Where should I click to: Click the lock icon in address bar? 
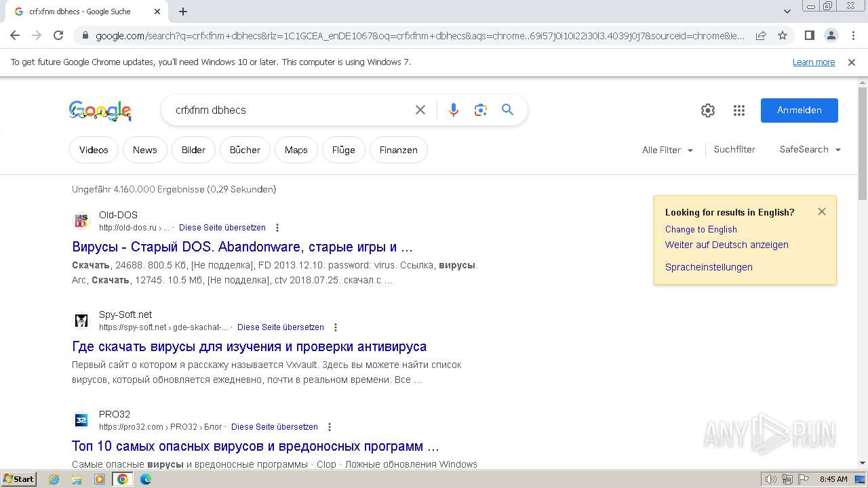pos(85,36)
